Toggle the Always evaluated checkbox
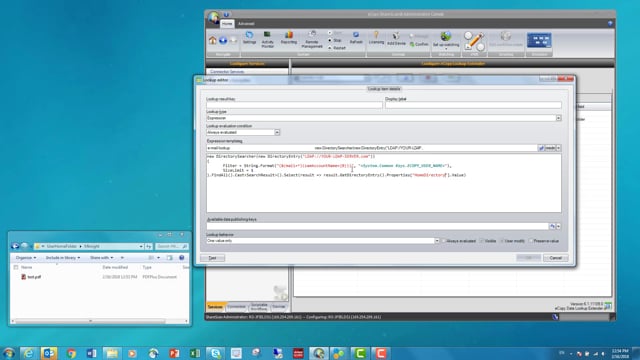The height and width of the screenshot is (360, 640). point(444,241)
